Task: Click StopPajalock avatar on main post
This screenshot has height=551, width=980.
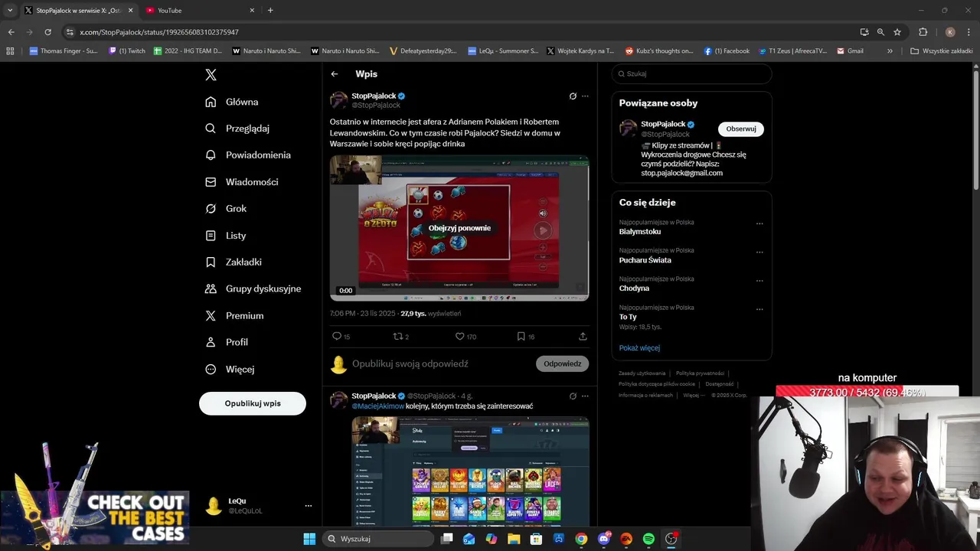Action: tap(339, 100)
